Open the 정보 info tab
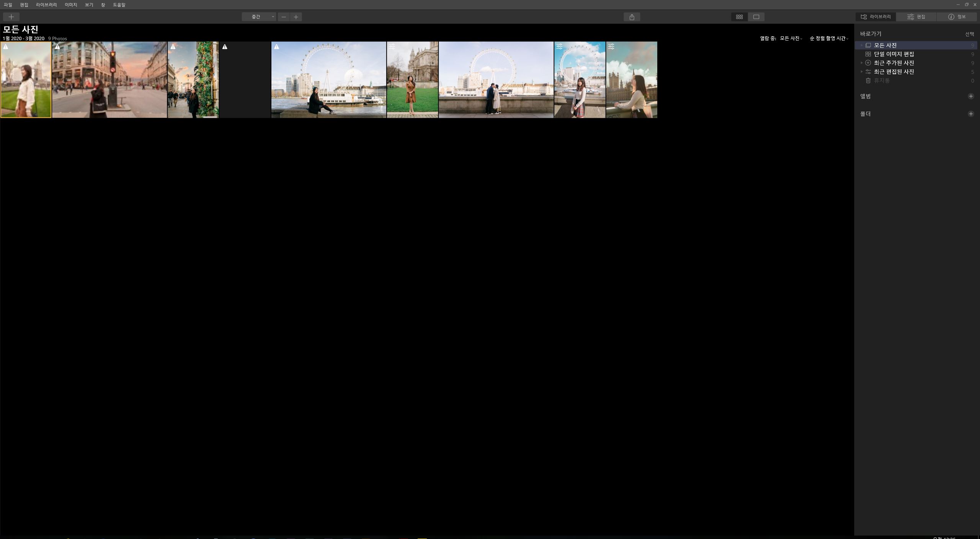This screenshot has height=539, width=980. point(957,17)
